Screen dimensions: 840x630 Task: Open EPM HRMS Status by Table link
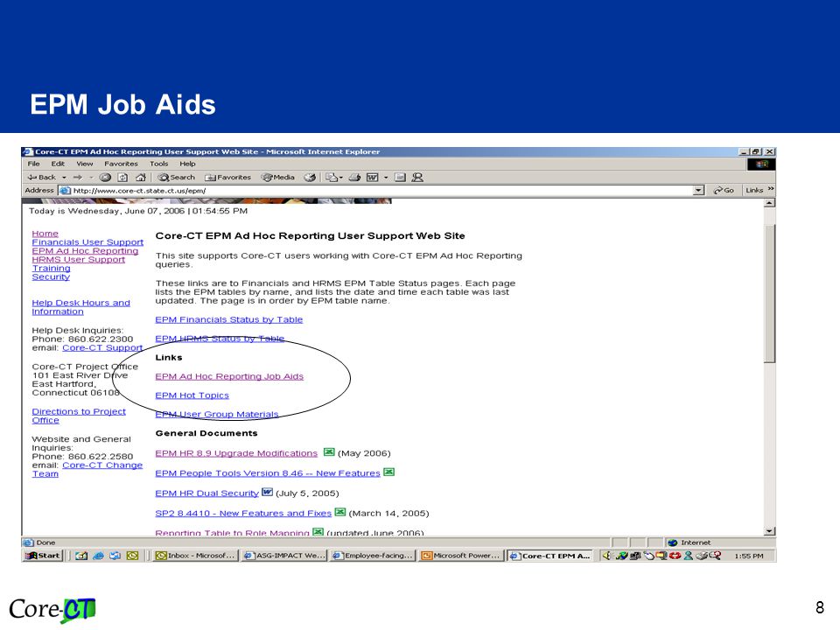click(x=220, y=339)
